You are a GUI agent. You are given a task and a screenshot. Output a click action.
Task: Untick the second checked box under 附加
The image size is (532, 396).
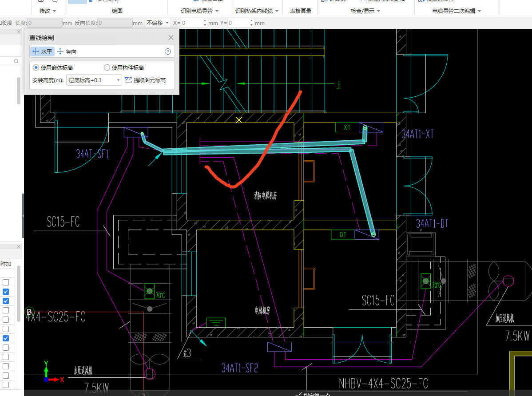pos(6,301)
